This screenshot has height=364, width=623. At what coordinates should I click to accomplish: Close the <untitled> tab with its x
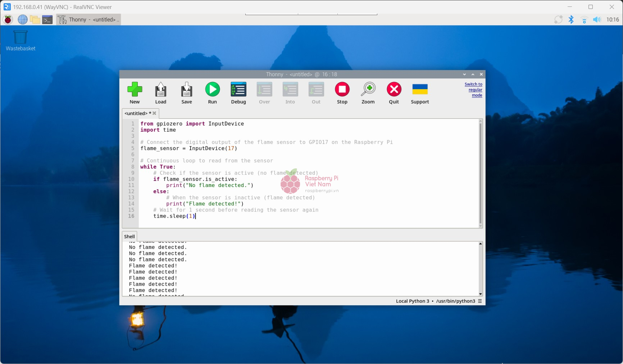[x=155, y=113]
